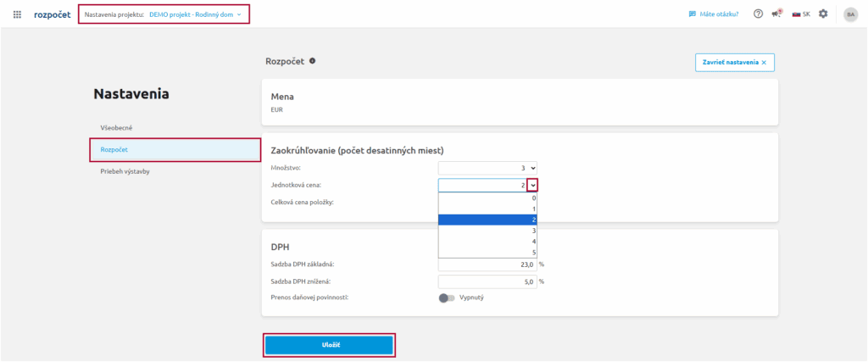Collapse the Jednotková cena dropdown arrow
The width and height of the screenshot is (868, 362).
pyautogui.click(x=532, y=185)
